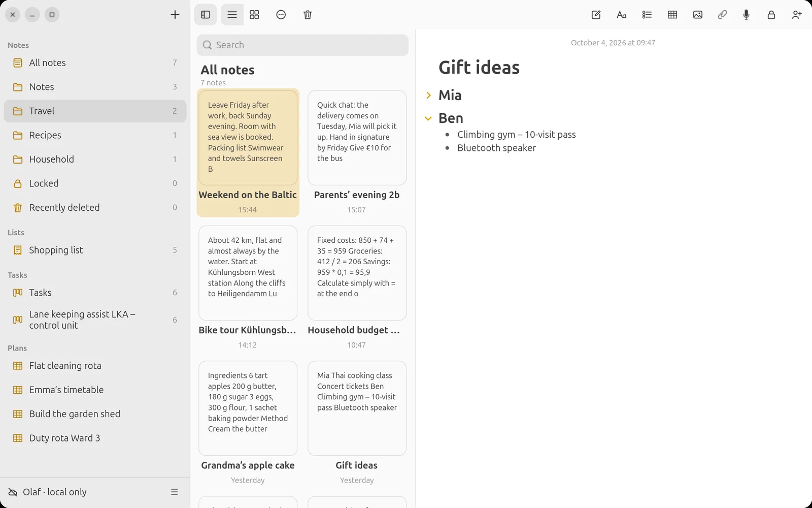Screen dimensions: 812x508
Task: Insert a checklist
Action: pos(647,15)
